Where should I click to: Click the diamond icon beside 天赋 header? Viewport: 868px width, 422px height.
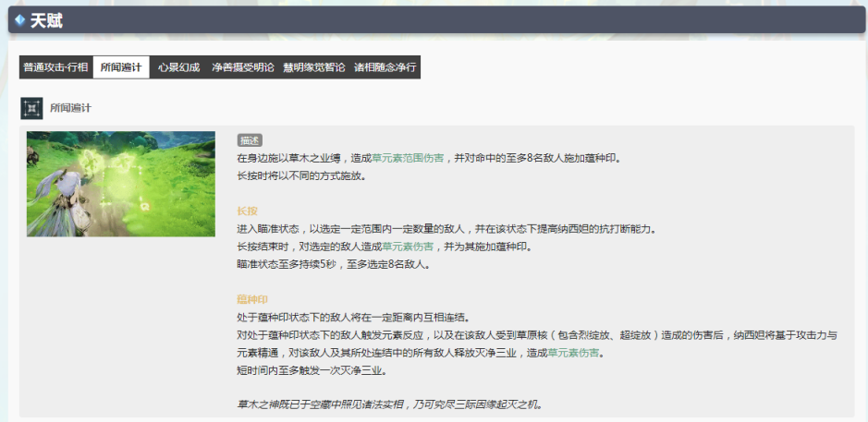(x=19, y=20)
